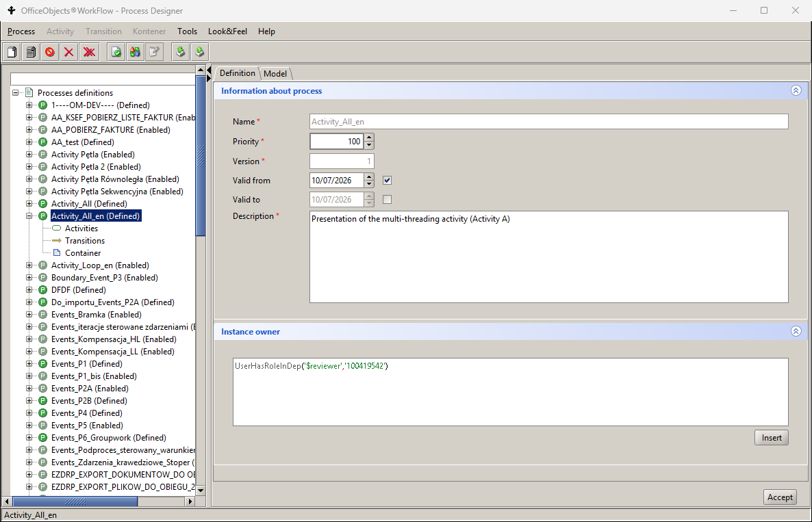Click the import (green down arrow) icon
812x522 pixels.
[x=180, y=52]
